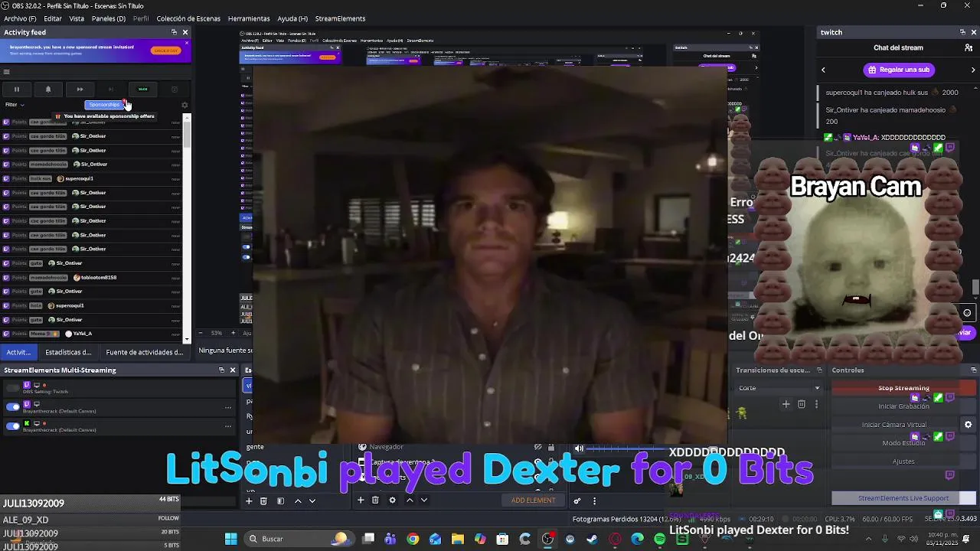The width and height of the screenshot is (980, 551).
Task: Undock the Activity feed panel
Action: [x=174, y=32]
